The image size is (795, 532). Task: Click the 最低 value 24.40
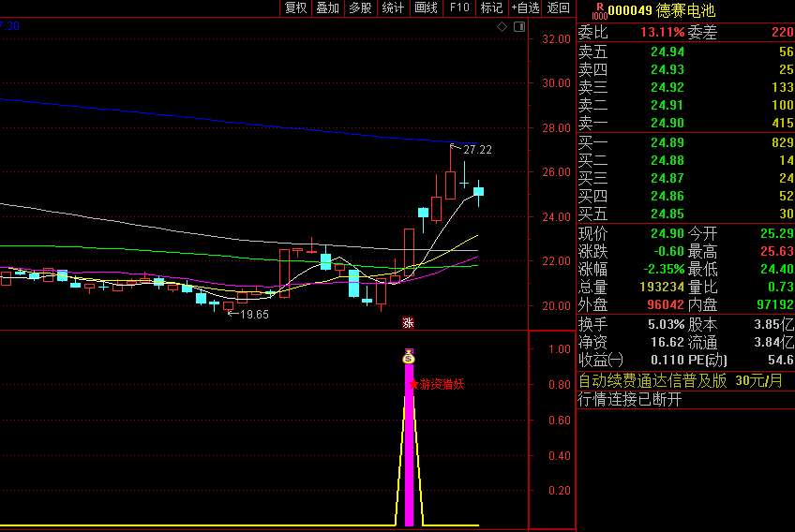777,269
